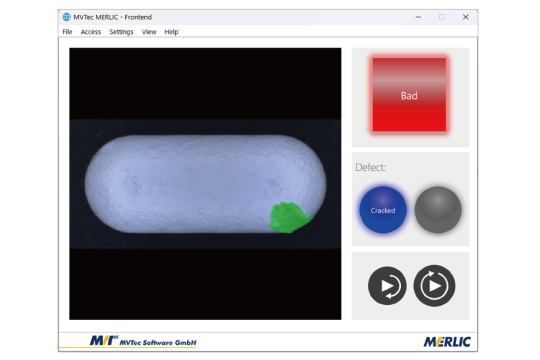Start continuous execution with circular-arrow play button
Image resolution: width=540 pixels, height=360 pixels.
coord(434,286)
